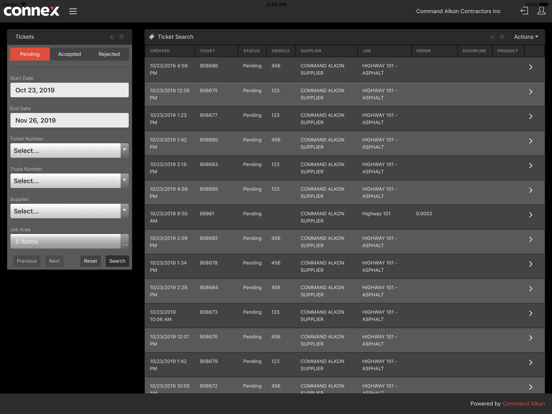
Task: Open the Ticket Search panel settings gear
Action: [502, 37]
